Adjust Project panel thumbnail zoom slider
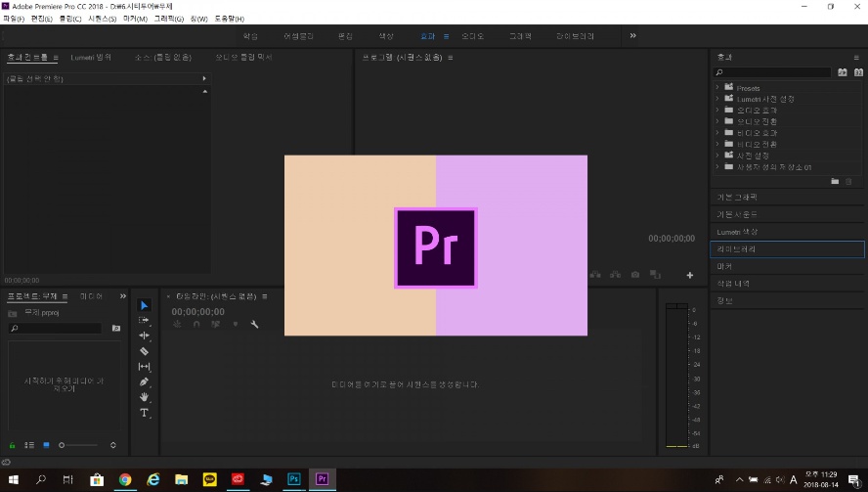Image resolution: width=868 pixels, height=492 pixels. pos(77,445)
